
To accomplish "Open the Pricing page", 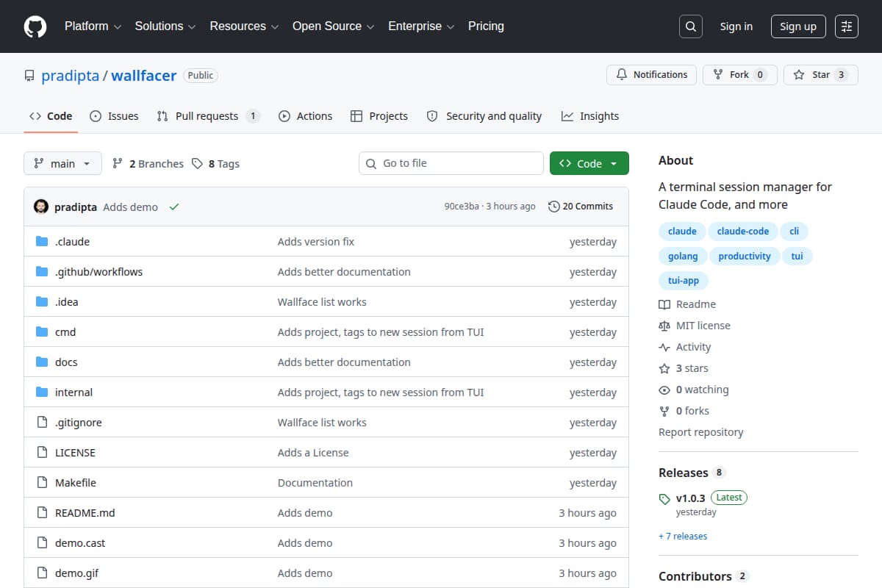I will pos(486,26).
